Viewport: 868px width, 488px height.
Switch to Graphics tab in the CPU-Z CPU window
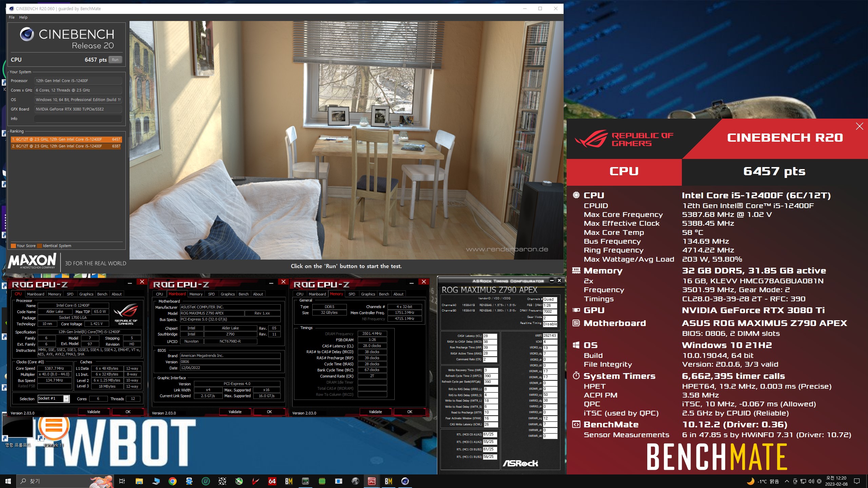pyautogui.click(x=86, y=294)
